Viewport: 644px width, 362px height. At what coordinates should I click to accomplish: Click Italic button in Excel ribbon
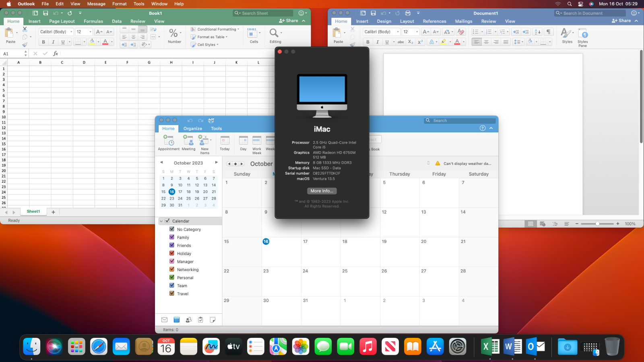53,42
